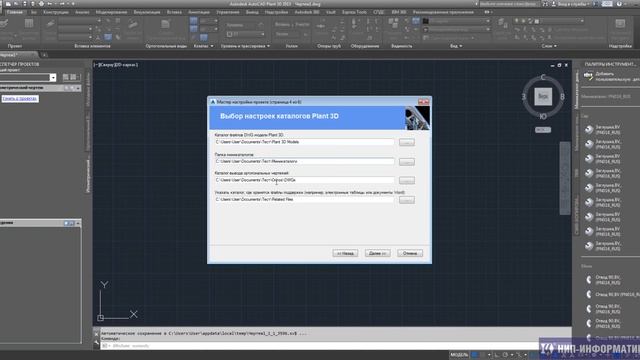
Task: Open the МСК coordinate system dropdown below ViewCube
Action: [x=543, y=130]
